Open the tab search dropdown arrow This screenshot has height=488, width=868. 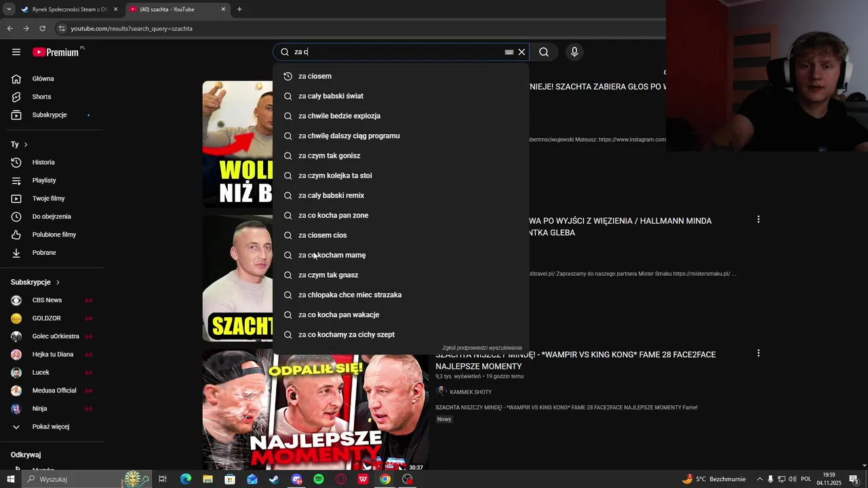tap(8, 9)
